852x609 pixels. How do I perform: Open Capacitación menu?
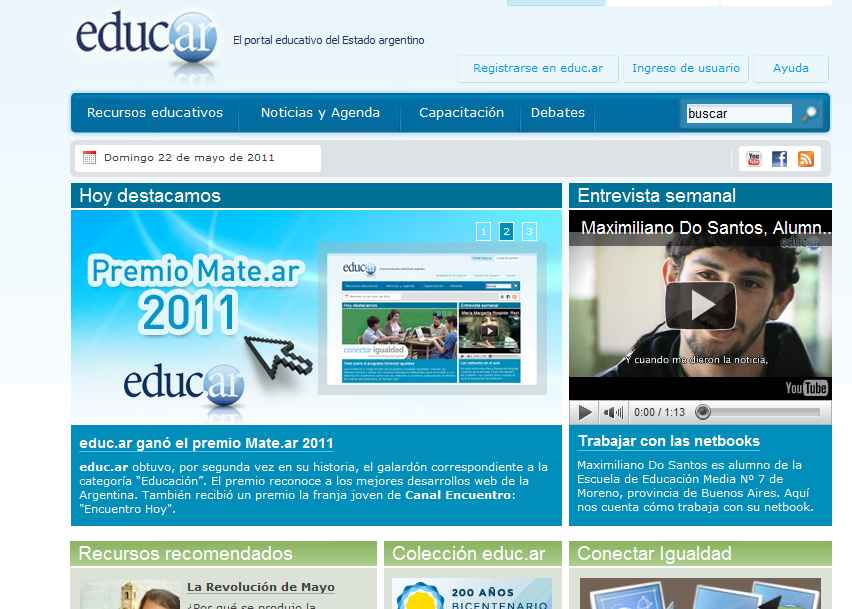point(461,112)
